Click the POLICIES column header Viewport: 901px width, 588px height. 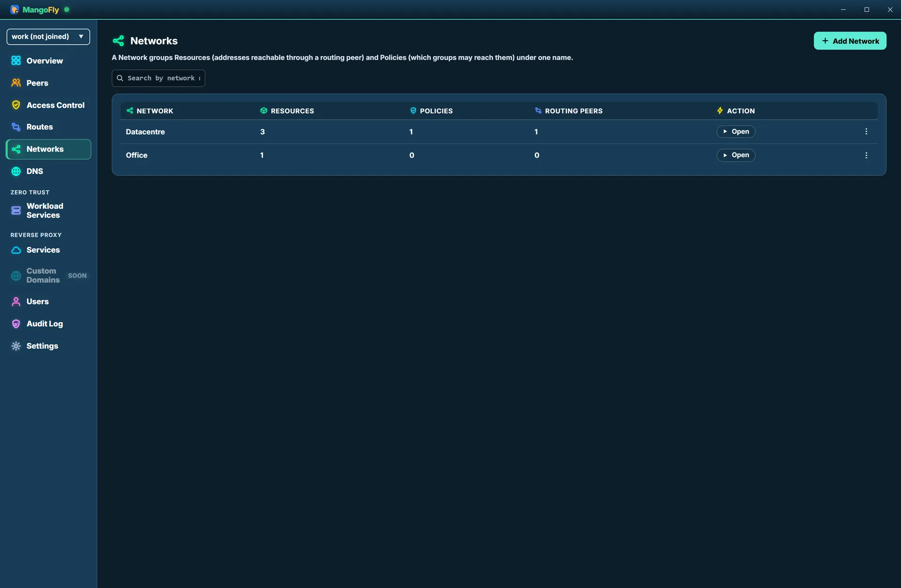point(431,111)
